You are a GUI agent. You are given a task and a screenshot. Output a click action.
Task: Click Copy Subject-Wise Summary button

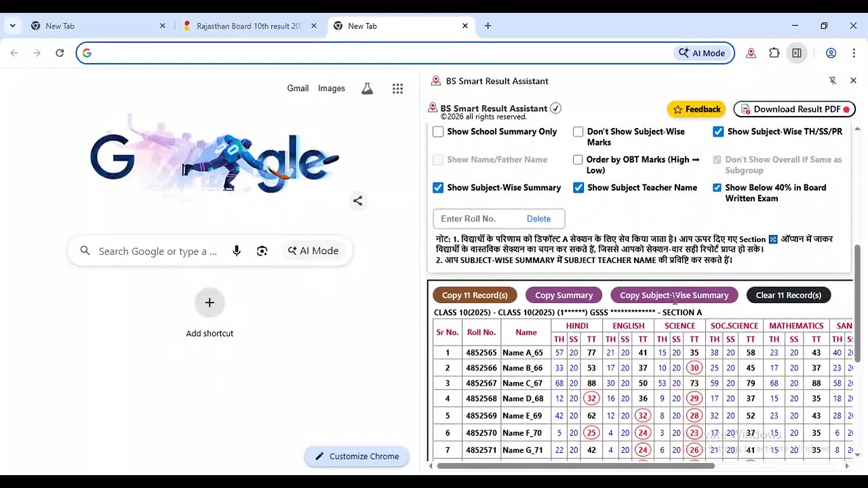click(x=674, y=295)
